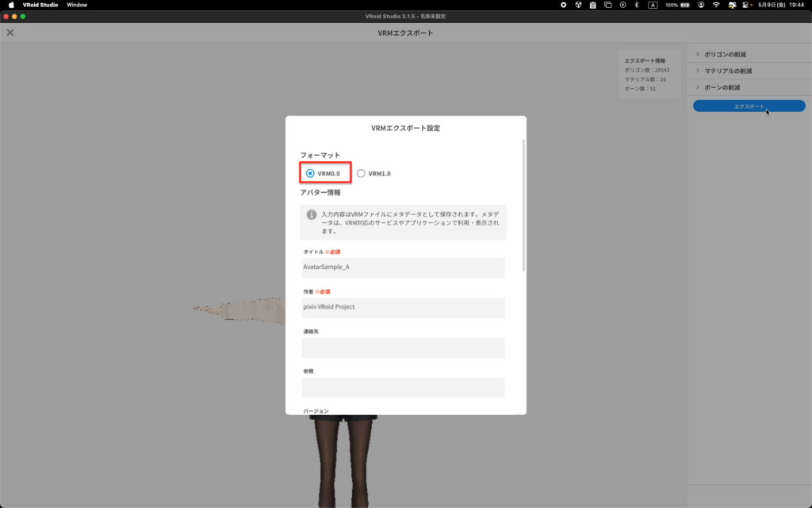This screenshot has width=812, height=508.
Task: Click the date and time 5月9日(金) 19:44
Action: coord(781,5)
